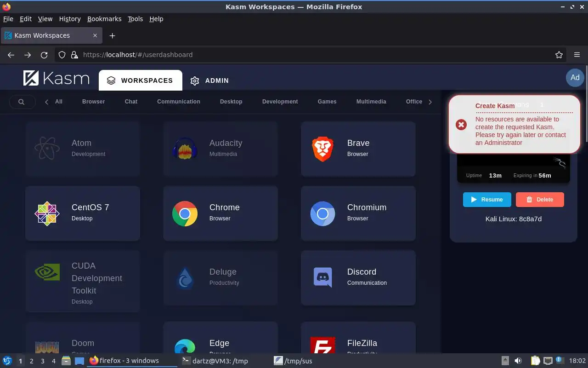This screenshot has width=588, height=368.
Task: Open the workspace search magnifier
Action: (21, 102)
